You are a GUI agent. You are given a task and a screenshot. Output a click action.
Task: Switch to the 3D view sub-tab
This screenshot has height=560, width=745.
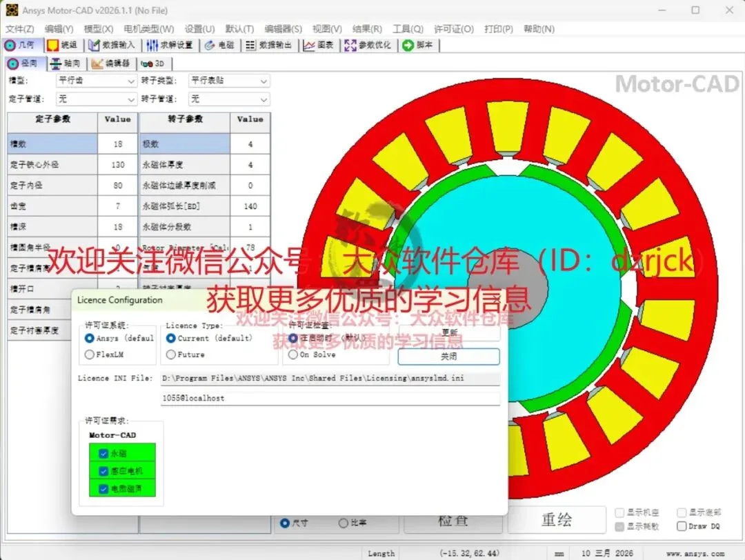[153, 63]
